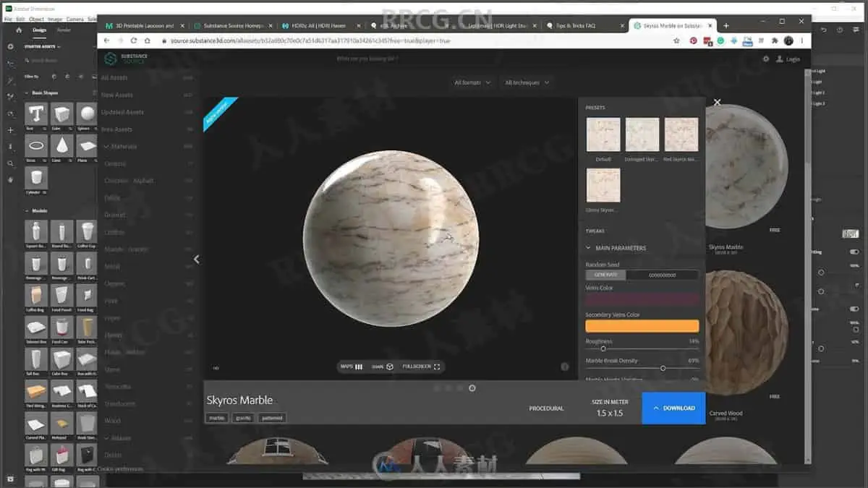The width and height of the screenshot is (868, 488).
Task: Open Free Assets in sidebar
Action: [x=116, y=129]
